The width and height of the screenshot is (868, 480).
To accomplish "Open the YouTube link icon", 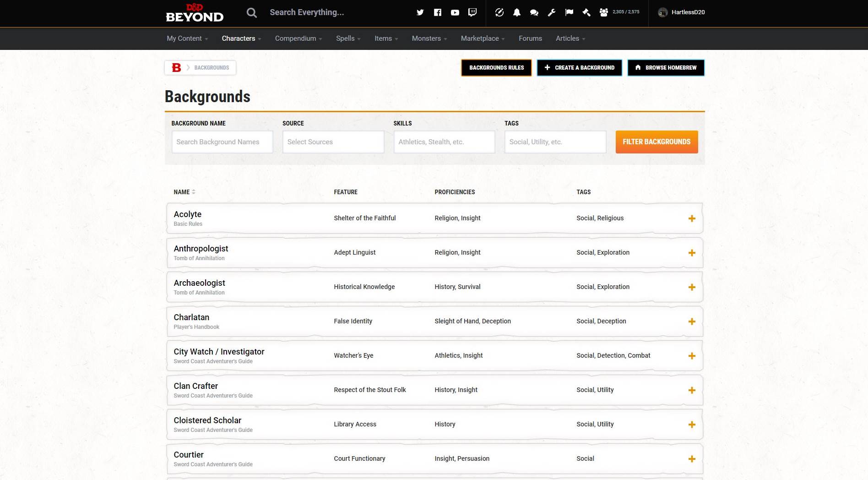I will (455, 12).
